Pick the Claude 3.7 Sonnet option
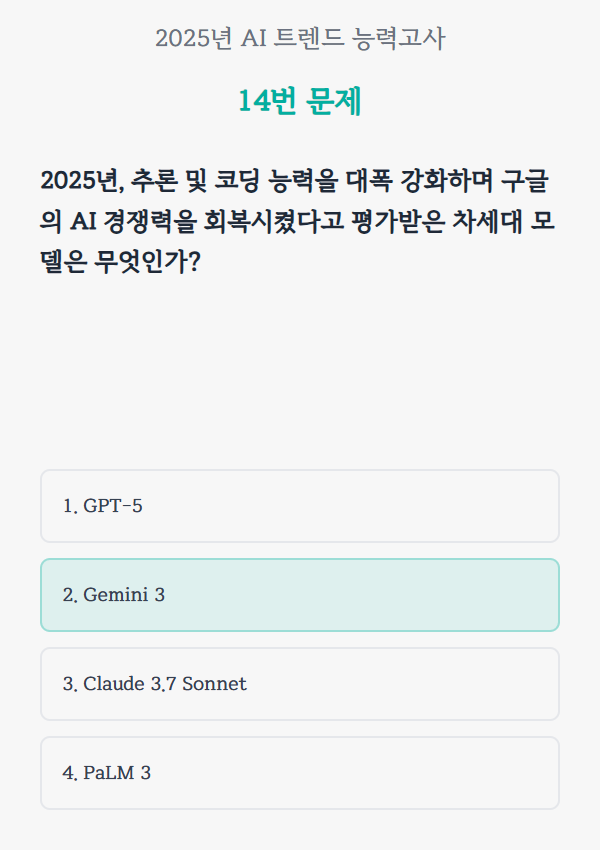This screenshot has width=600, height=850. [300, 684]
